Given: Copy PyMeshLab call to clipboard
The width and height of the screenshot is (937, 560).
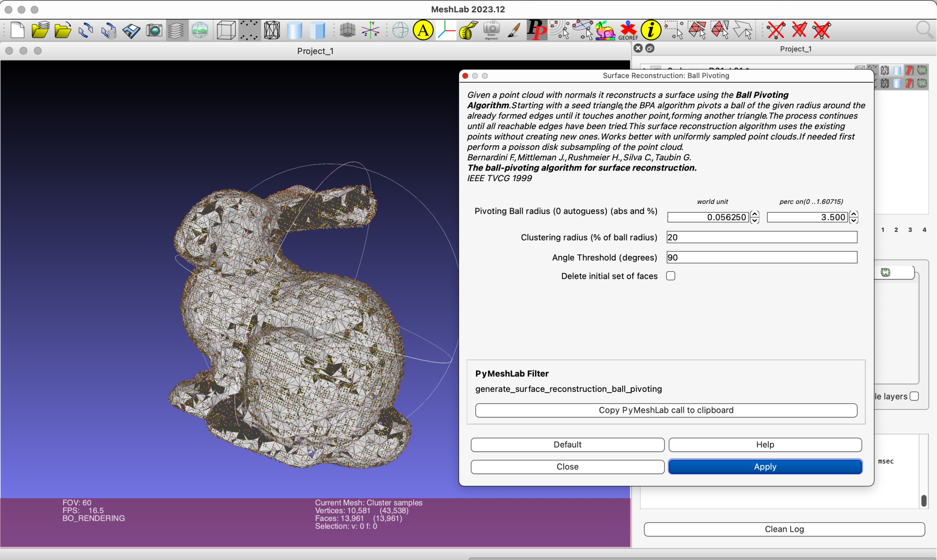Looking at the screenshot, I should point(666,410).
